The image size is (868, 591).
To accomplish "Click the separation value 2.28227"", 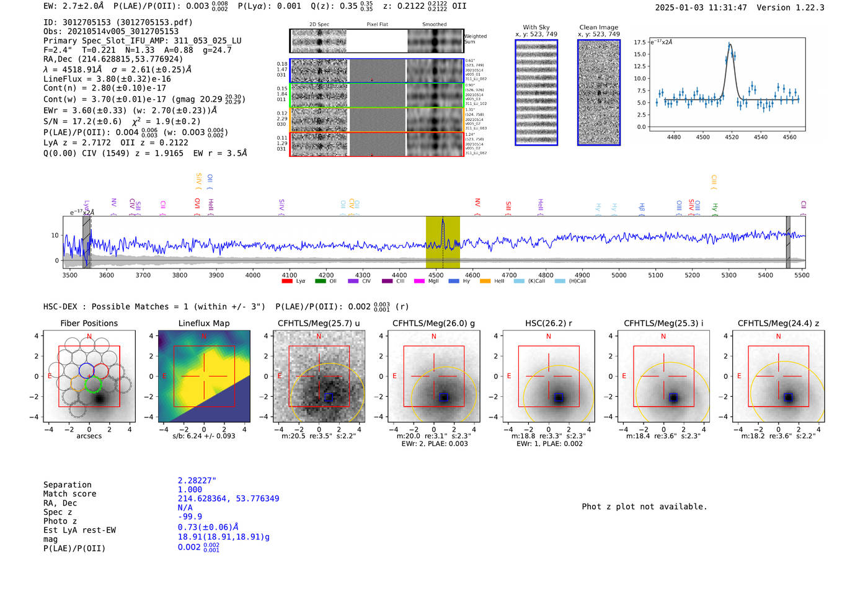I will pos(197,481).
